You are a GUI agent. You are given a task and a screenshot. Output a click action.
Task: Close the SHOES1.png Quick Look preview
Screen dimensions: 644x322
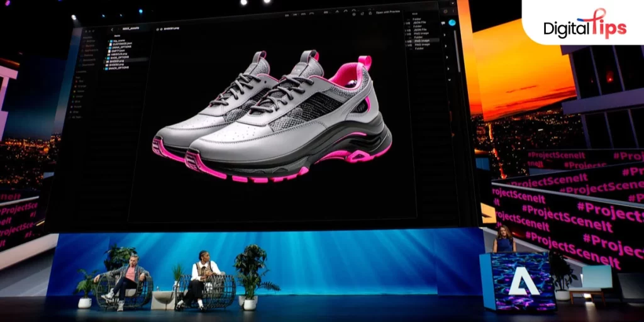157,30
